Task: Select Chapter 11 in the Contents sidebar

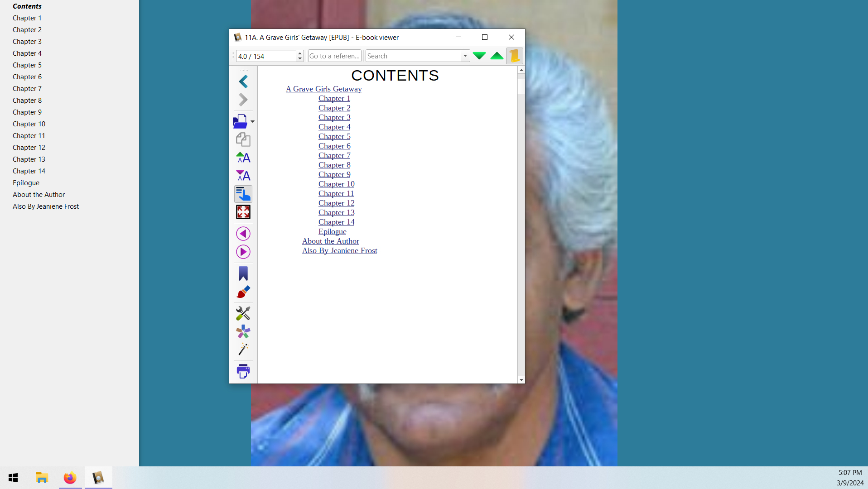Action: pyautogui.click(x=29, y=136)
